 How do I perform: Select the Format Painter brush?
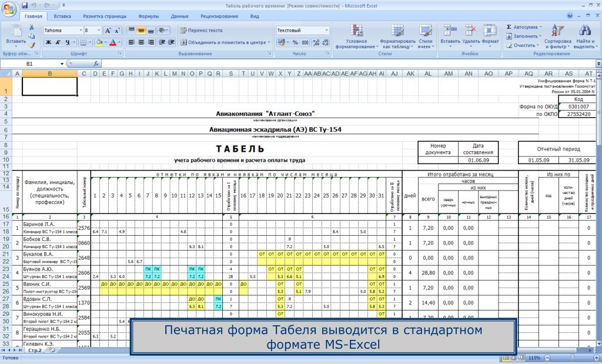coord(32,45)
